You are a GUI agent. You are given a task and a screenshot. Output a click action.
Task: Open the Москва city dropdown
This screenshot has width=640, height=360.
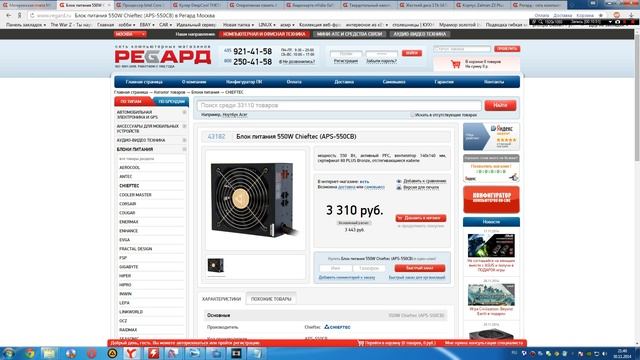click(x=130, y=34)
